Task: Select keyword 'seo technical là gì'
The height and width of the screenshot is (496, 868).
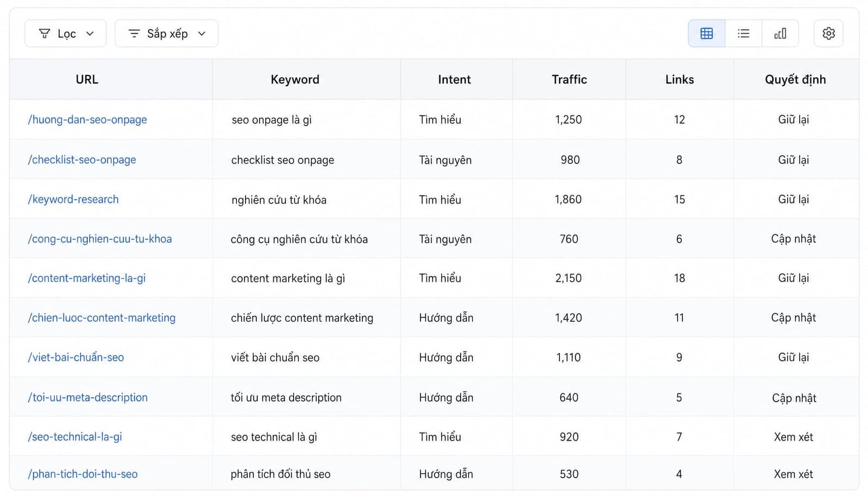Action: click(x=273, y=437)
